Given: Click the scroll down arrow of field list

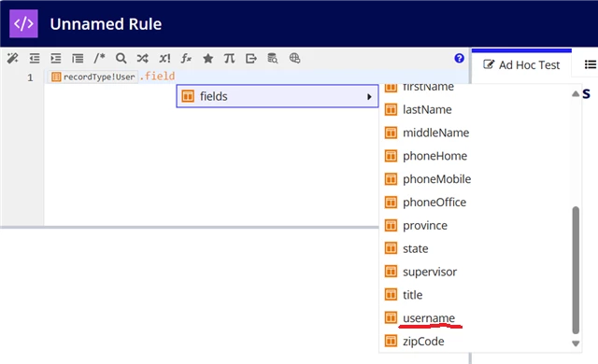Looking at the screenshot, I should [x=576, y=343].
